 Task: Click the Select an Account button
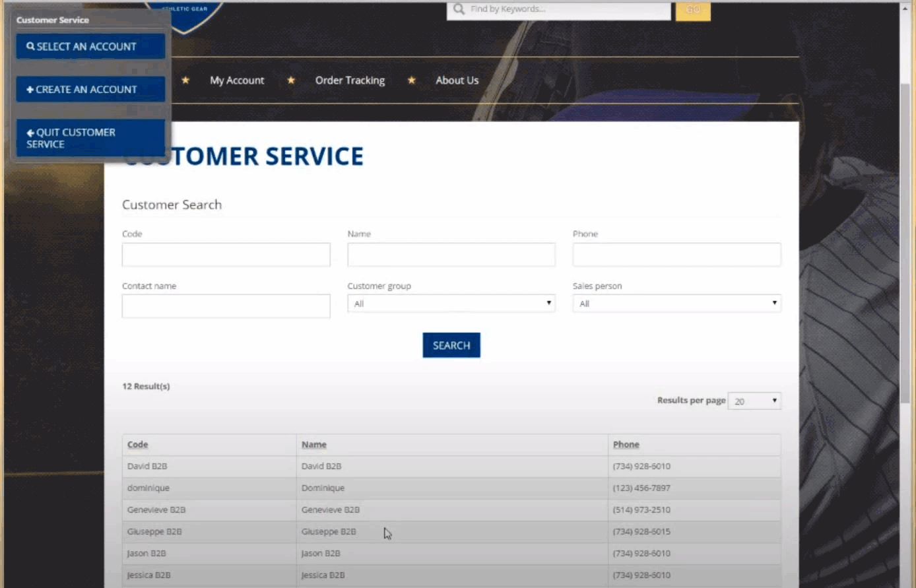click(x=90, y=46)
